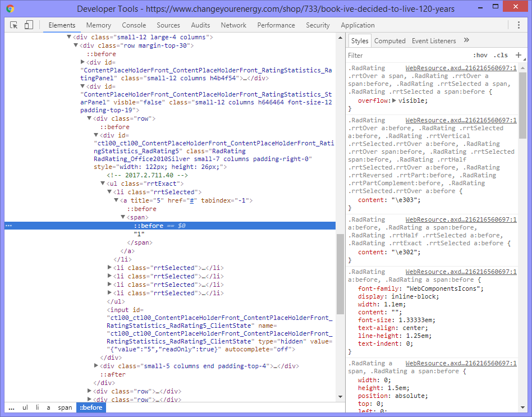
Task: Open the Console tab
Action: pos(134,25)
